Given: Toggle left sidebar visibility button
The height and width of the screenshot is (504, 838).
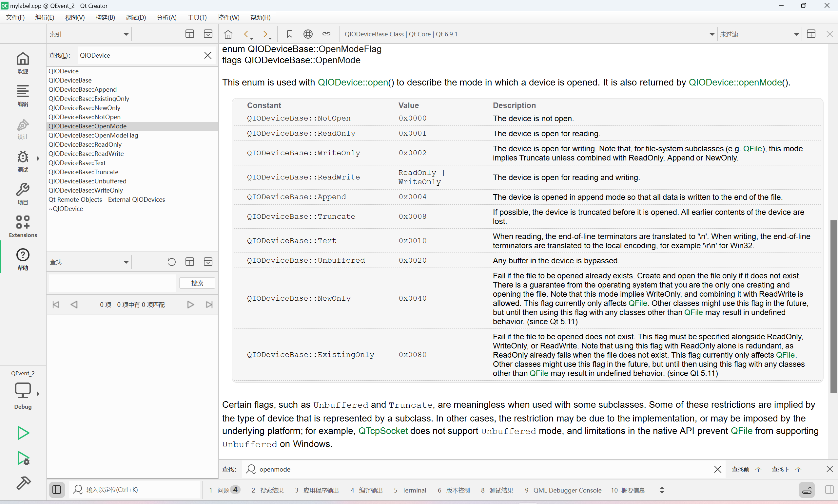Looking at the screenshot, I should [57, 490].
